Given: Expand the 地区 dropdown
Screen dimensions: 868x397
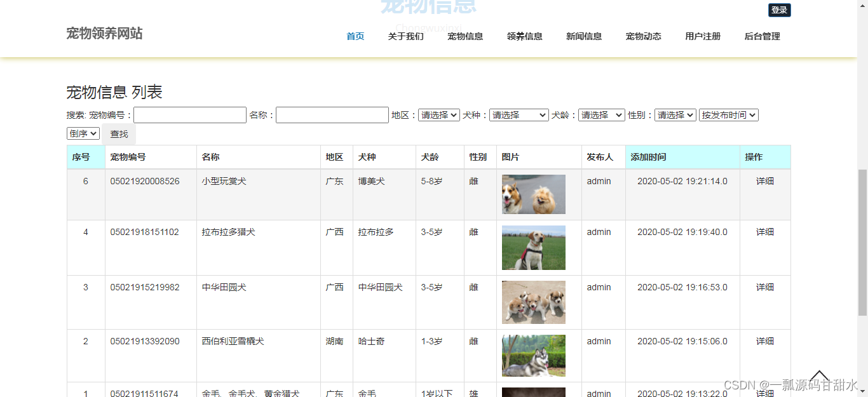Looking at the screenshot, I should point(439,115).
